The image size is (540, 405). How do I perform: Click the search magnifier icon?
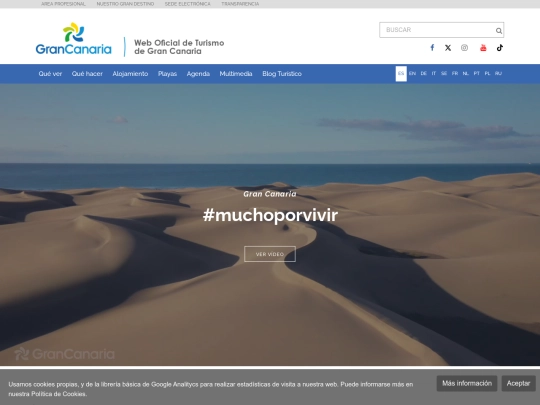coord(499,31)
